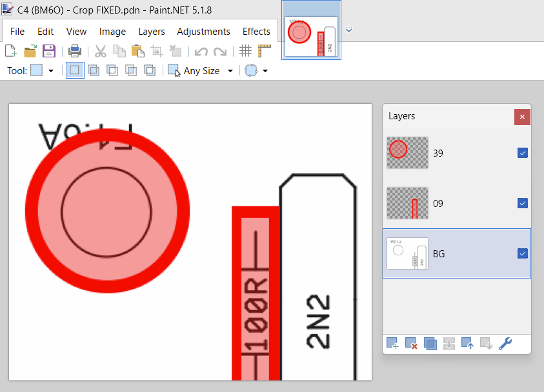Open the View menu
The image size is (544, 392).
coord(76,32)
